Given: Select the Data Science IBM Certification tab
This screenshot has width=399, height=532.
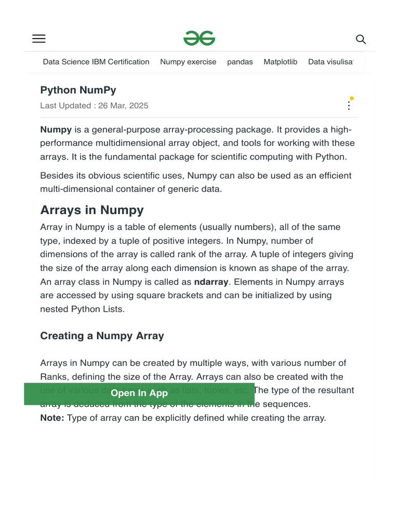Looking at the screenshot, I should point(96,62).
